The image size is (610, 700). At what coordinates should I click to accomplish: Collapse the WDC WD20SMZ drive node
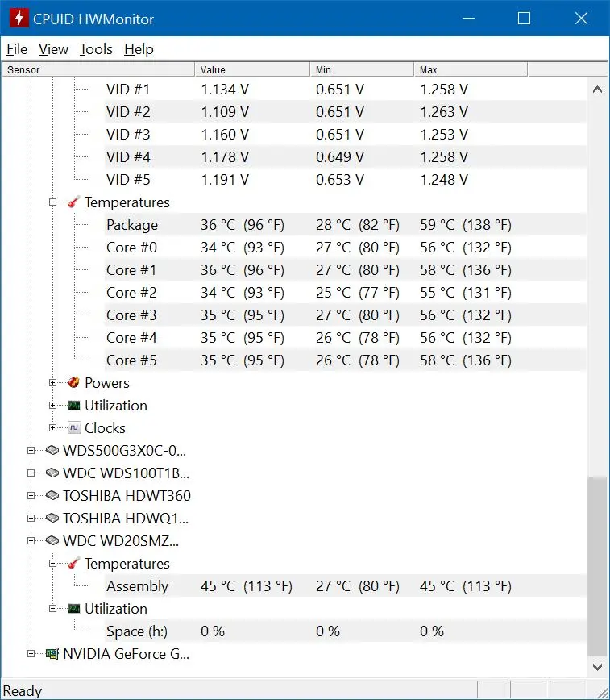pyautogui.click(x=31, y=540)
